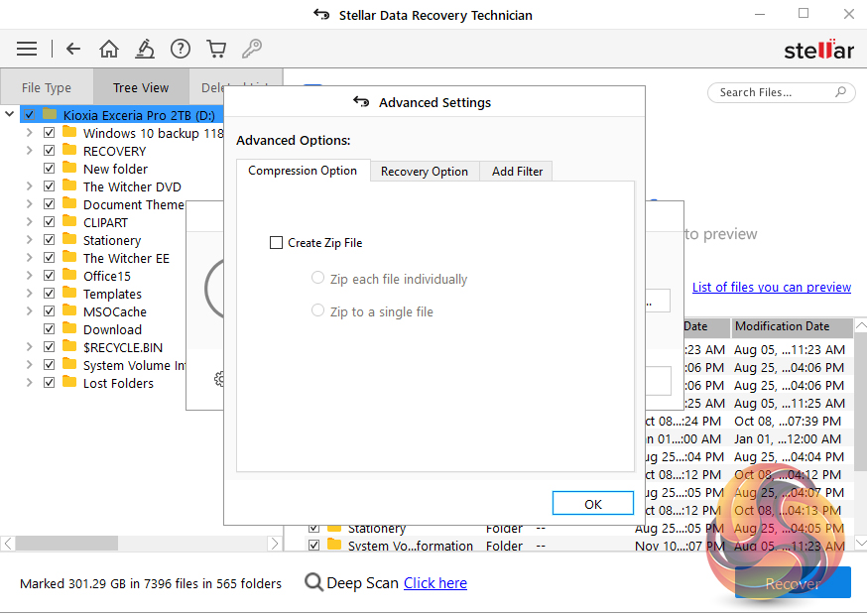This screenshot has height=616, width=867.
Task: Open List of files you can preview link
Action: coord(772,287)
